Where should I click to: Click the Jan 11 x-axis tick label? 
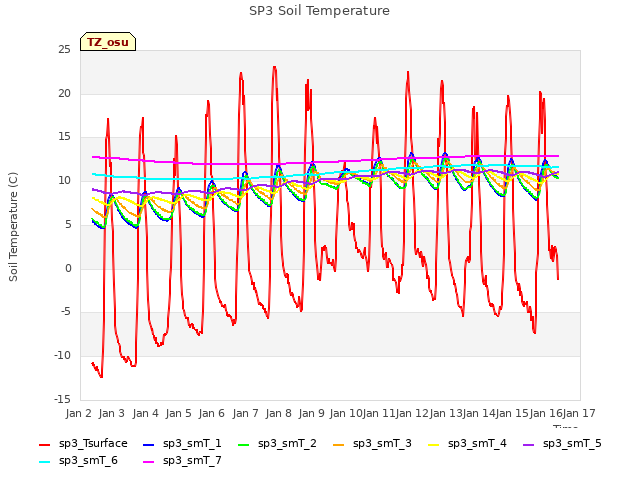tap(379, 413)
